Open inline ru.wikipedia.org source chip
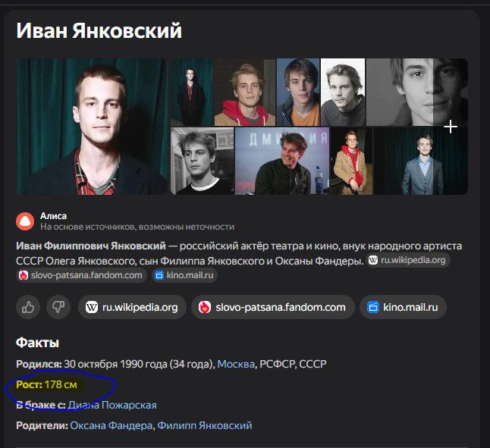 [x=408, y=260]
